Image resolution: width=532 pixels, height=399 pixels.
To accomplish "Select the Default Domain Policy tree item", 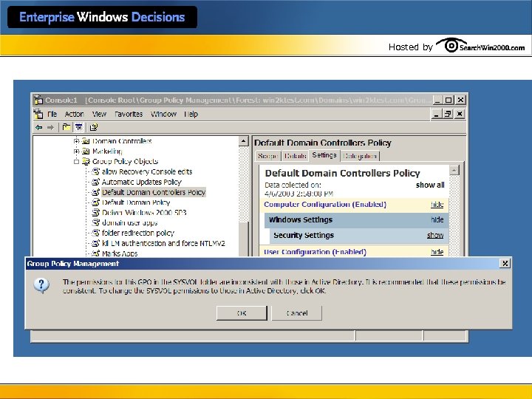I will (136, 202).
